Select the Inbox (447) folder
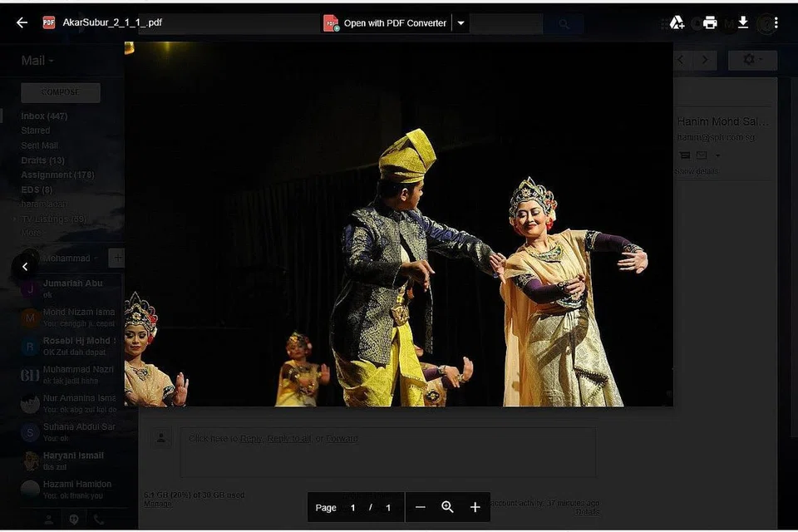This screenshot has height=532, width=798. coord(44,116)
